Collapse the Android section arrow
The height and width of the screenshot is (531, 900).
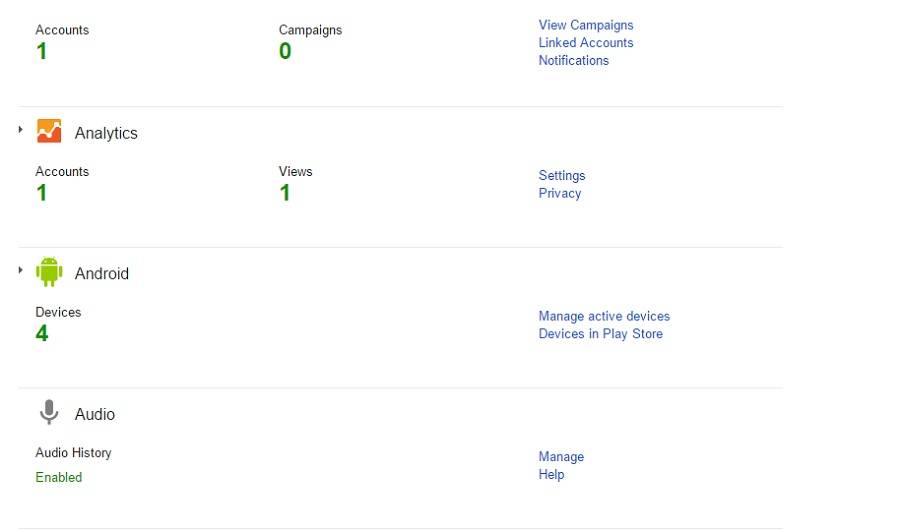20,270
